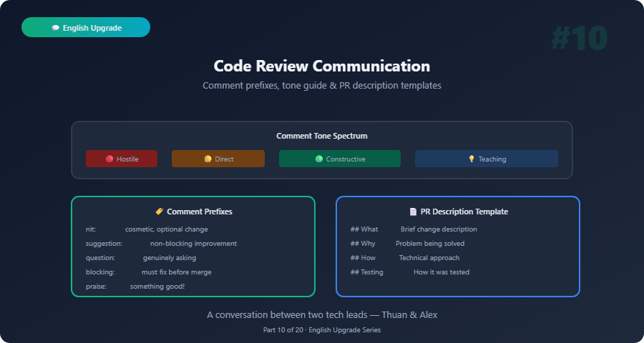
Task: Click the 'praise:' prefix label
Action: tap(96, 287)
